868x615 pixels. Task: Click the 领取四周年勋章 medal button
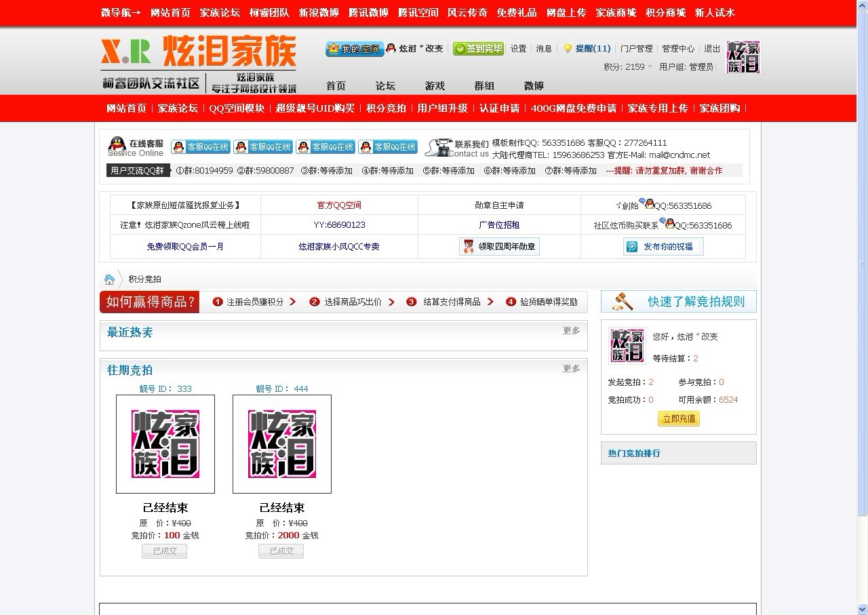499,247
